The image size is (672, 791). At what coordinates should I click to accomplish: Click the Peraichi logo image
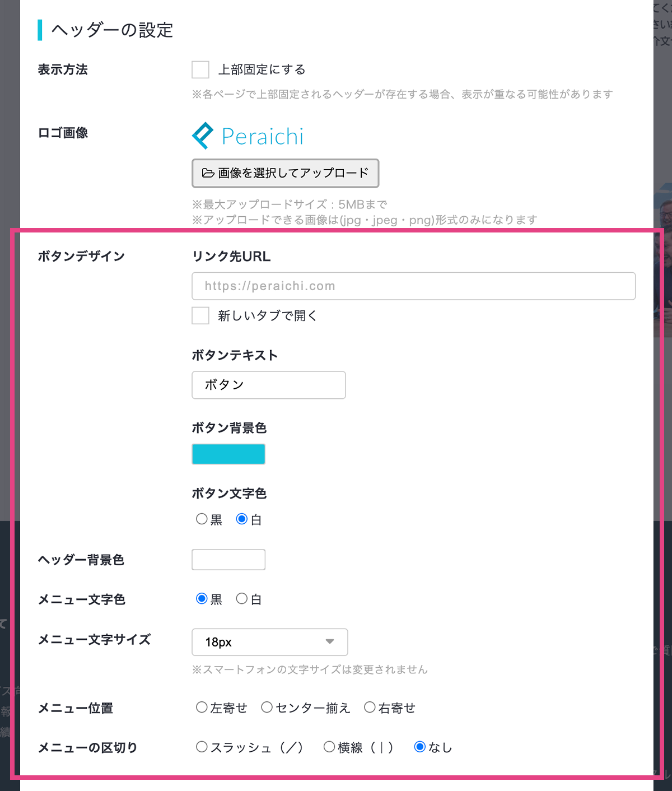point(248,136)
